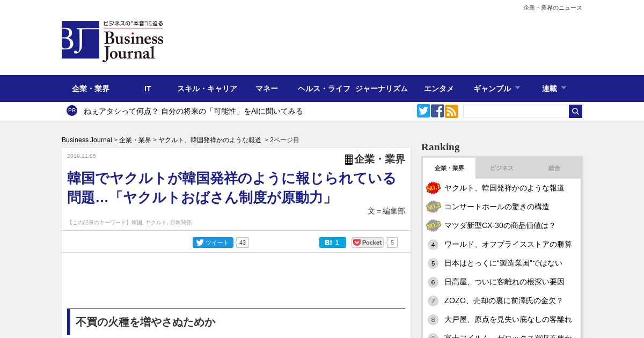Open ranking article ヤクルト、韓国発祥かのような報道

click(x=504, y=188)
